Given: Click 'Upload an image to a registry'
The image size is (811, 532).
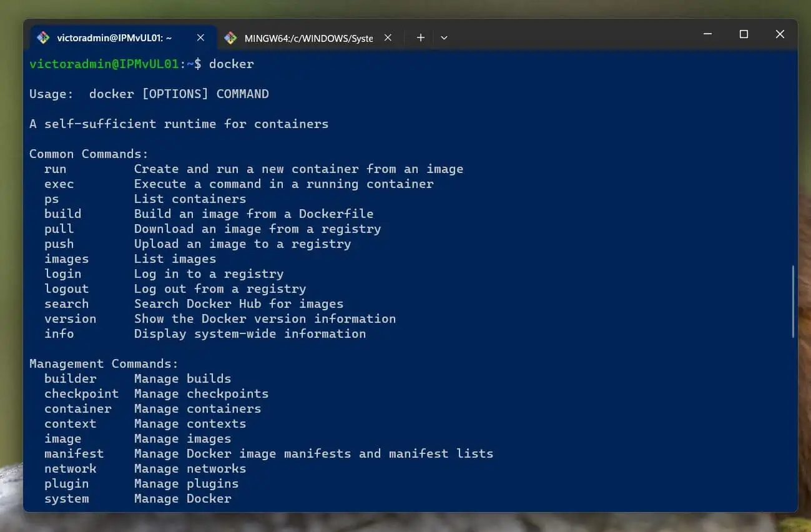Looking at the screenshot, I should pyautogui.click(x=243, y=244).
